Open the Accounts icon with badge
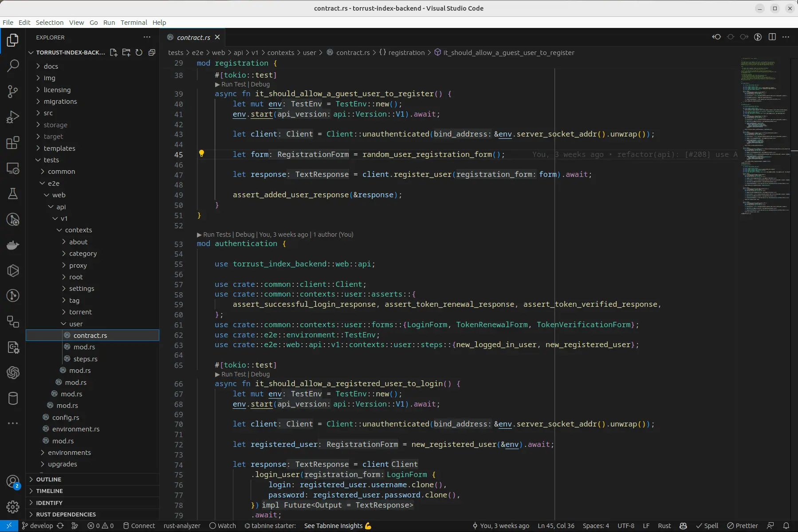 pyautogui.click(x=13, y=482)
